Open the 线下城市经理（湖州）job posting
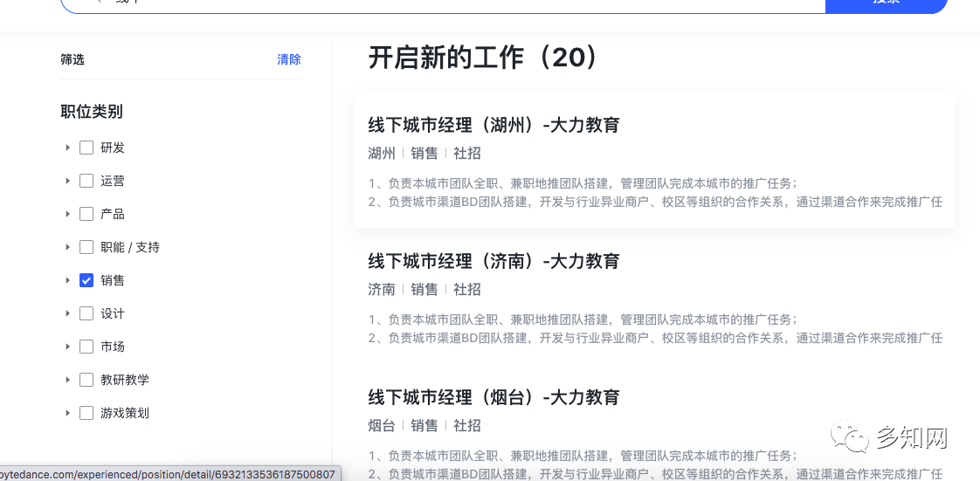 pos(493,125)
